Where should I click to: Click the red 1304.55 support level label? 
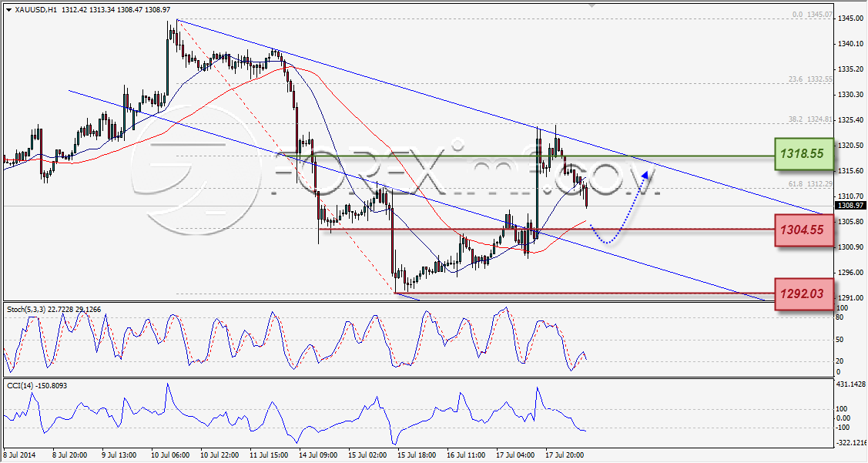tap(806, 230)
